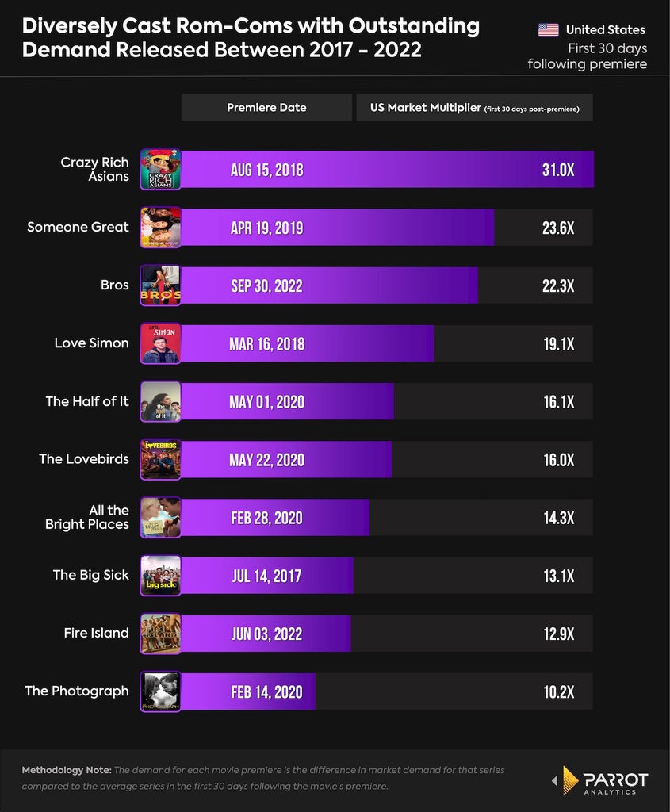Select the Premiere Date column header
This screenshot has width=670, height=812.
point(266,107)
